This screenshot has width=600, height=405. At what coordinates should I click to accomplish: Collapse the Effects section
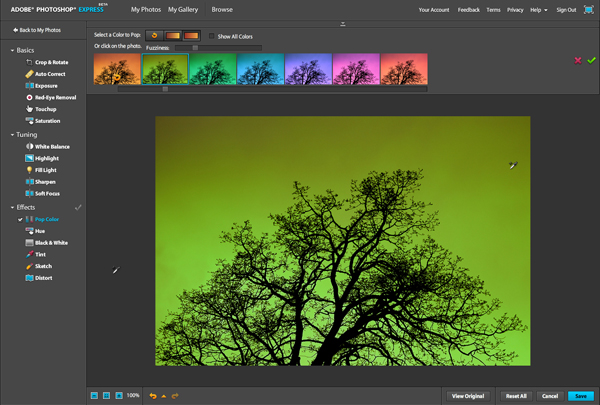12,207
